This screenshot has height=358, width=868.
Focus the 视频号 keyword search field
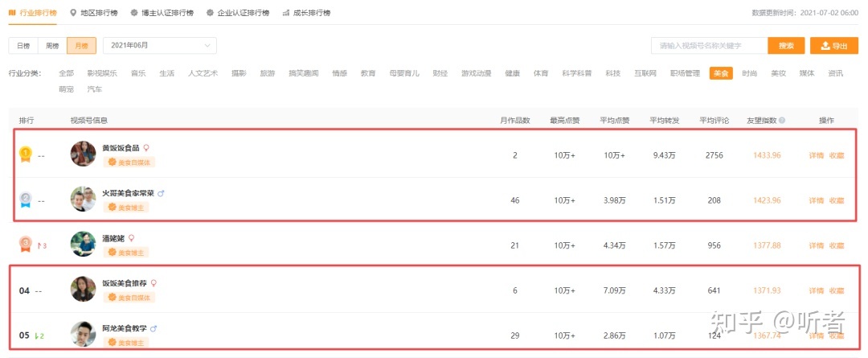(707, 46)
